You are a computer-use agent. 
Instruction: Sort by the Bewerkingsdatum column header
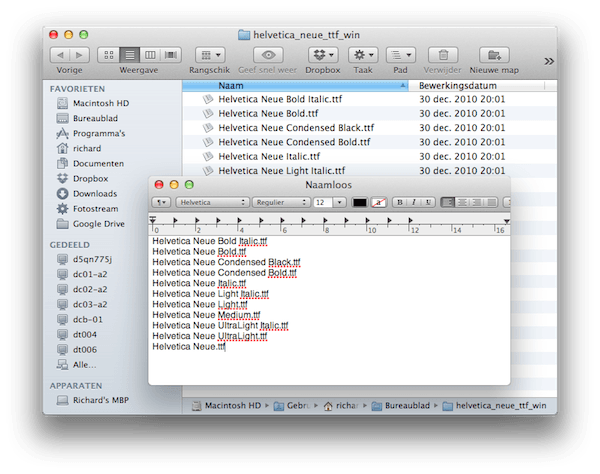[476, 86]
